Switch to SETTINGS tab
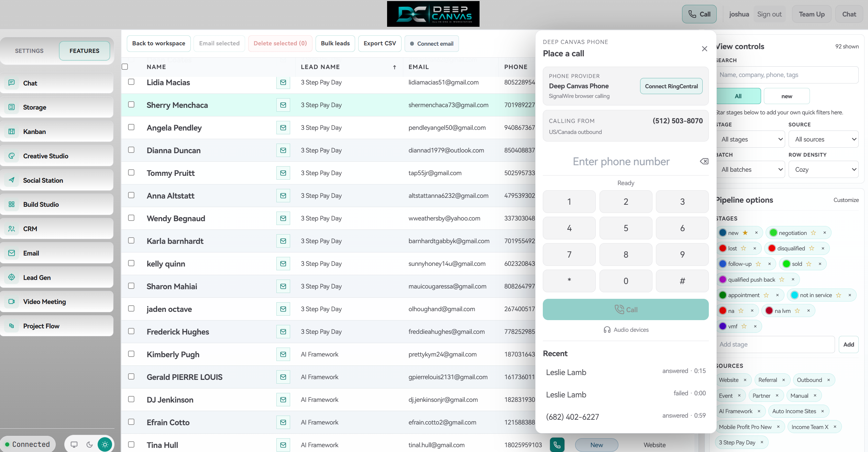This screenshot has width=868, height=452. click(29, 51)
